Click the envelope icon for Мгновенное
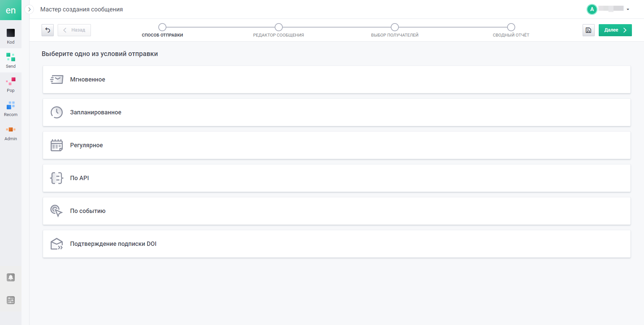This screenshot has height=325, width=644. pyautogui.click(x=57, y=79)
